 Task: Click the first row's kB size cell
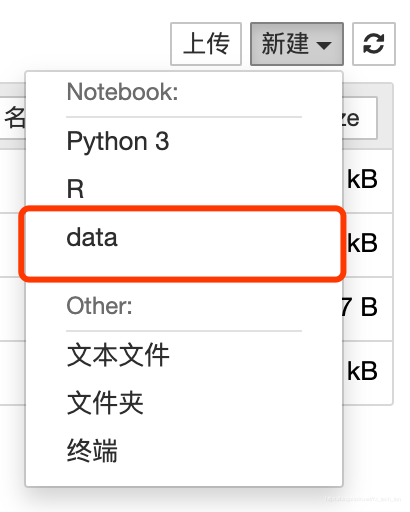[x=362, y=179]
